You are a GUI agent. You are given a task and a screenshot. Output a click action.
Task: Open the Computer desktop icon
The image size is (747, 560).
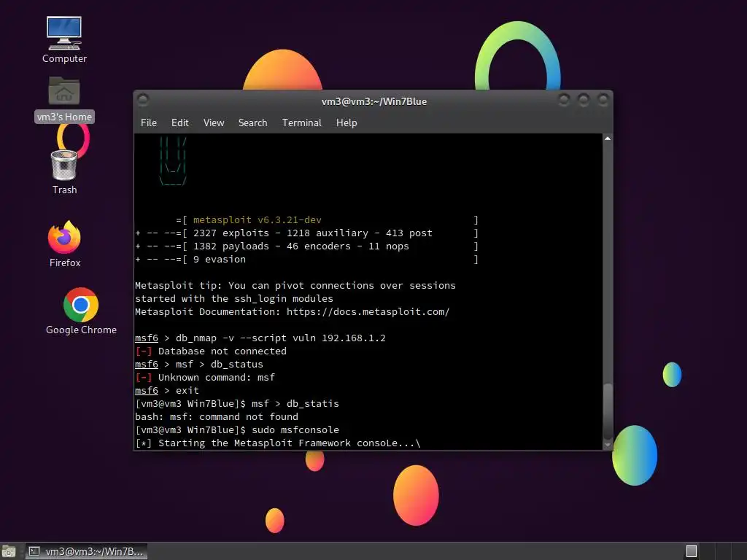(x=64, y=41)
